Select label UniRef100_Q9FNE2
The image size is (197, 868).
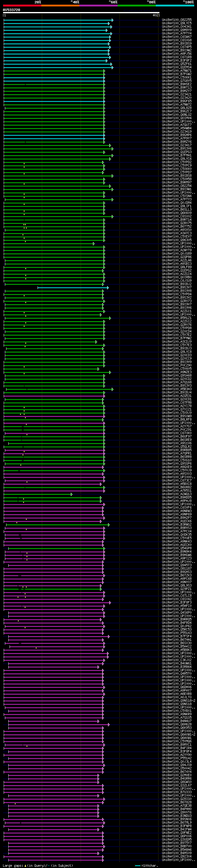click(177, 833)
